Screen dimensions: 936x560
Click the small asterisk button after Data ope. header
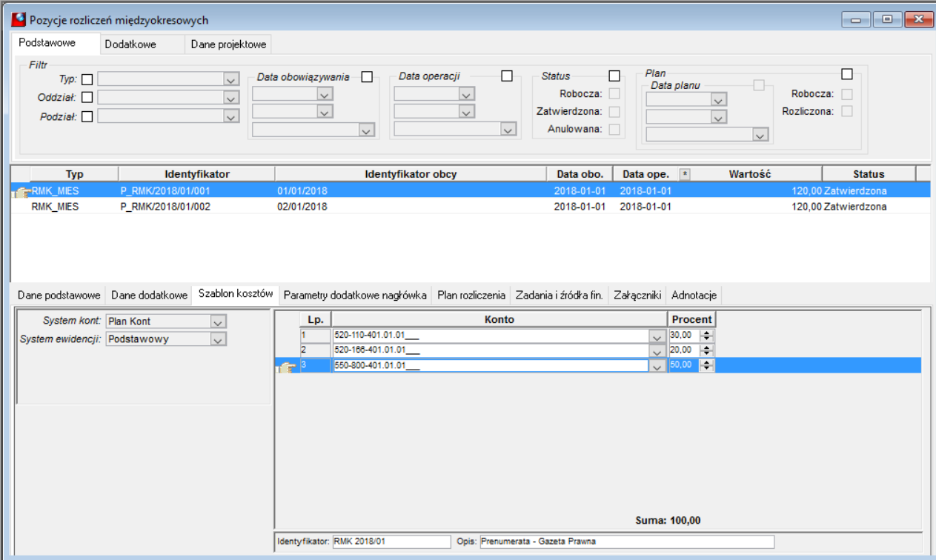685,174
